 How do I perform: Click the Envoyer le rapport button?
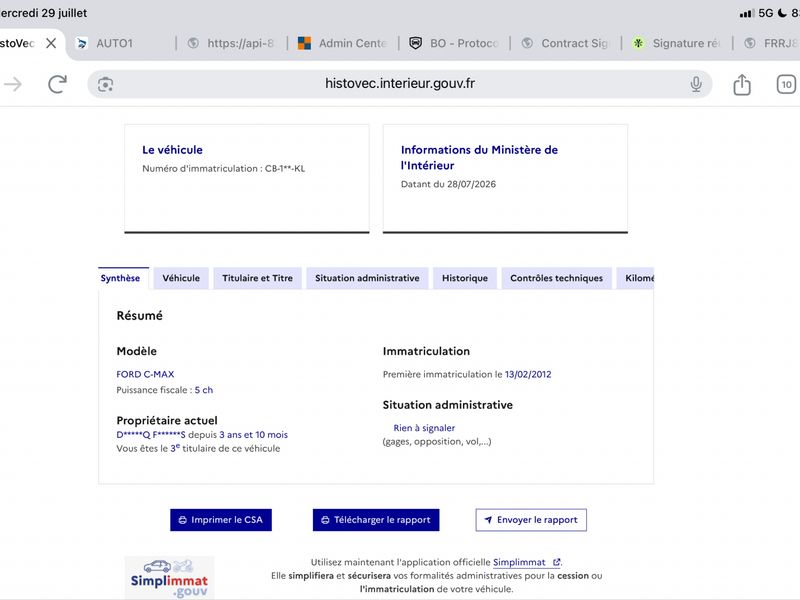pyautogui.click(x=531, y=520)
